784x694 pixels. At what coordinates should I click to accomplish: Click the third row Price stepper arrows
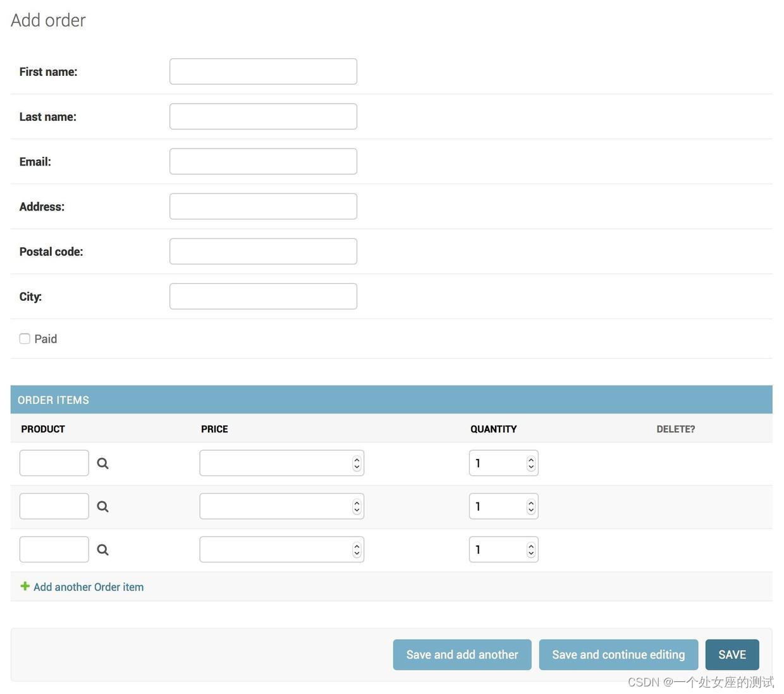357,550
